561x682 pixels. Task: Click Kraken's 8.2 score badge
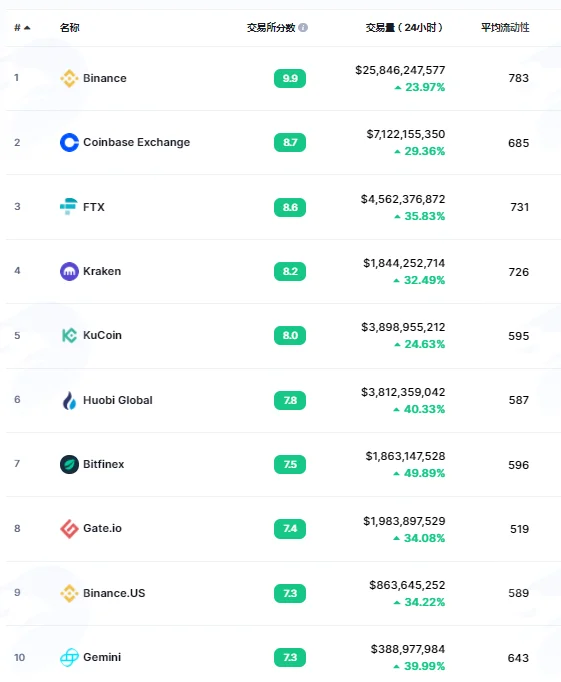pyautogui.click(x=290, y=271)
